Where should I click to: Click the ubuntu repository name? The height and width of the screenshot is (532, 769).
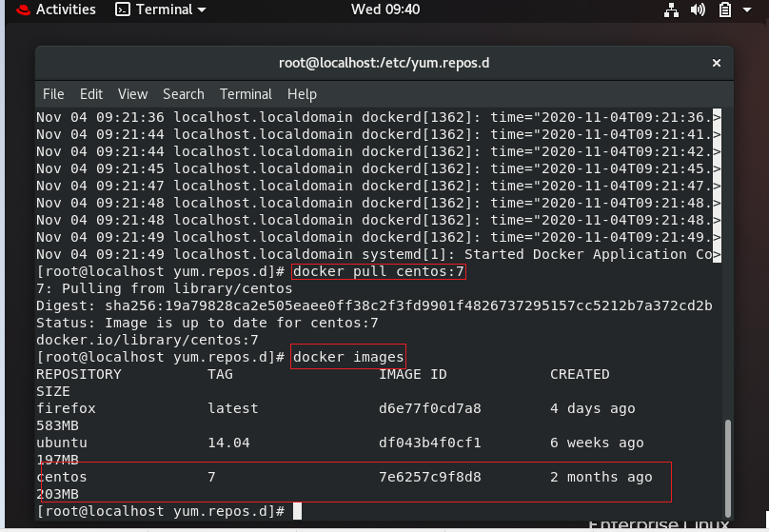coord(62,443)
